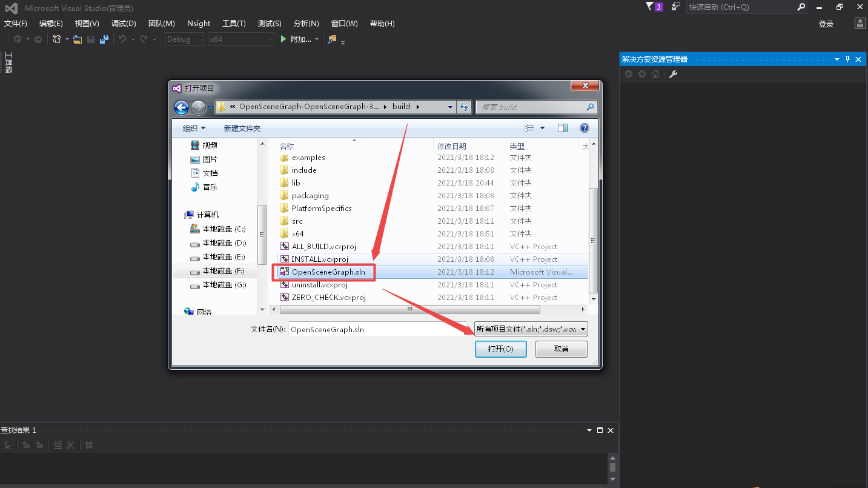Viewport: 868px width, 488px height.
Task: Click the 修改日期 column header
Action: coord(469,146)
